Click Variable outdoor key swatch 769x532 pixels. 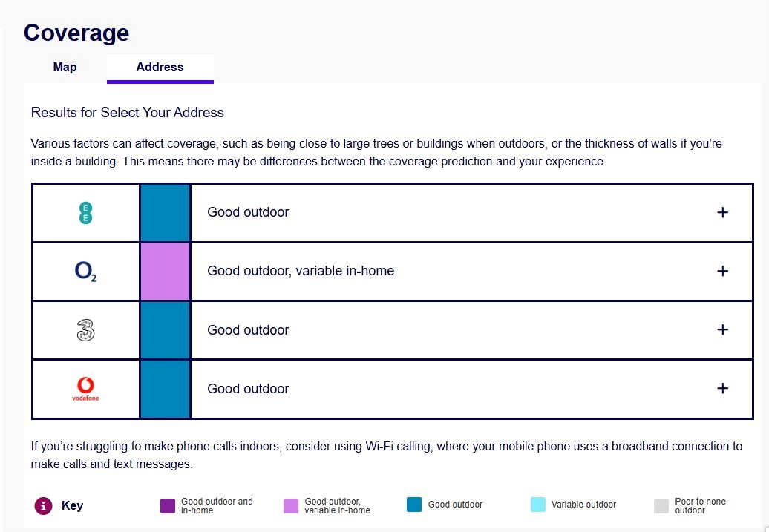(538, 505)
